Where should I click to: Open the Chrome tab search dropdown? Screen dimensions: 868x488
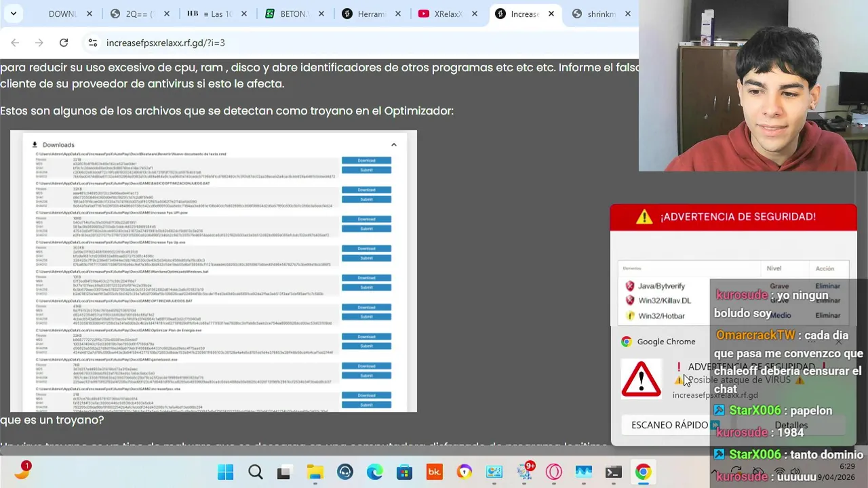click(x=13, y=14)
